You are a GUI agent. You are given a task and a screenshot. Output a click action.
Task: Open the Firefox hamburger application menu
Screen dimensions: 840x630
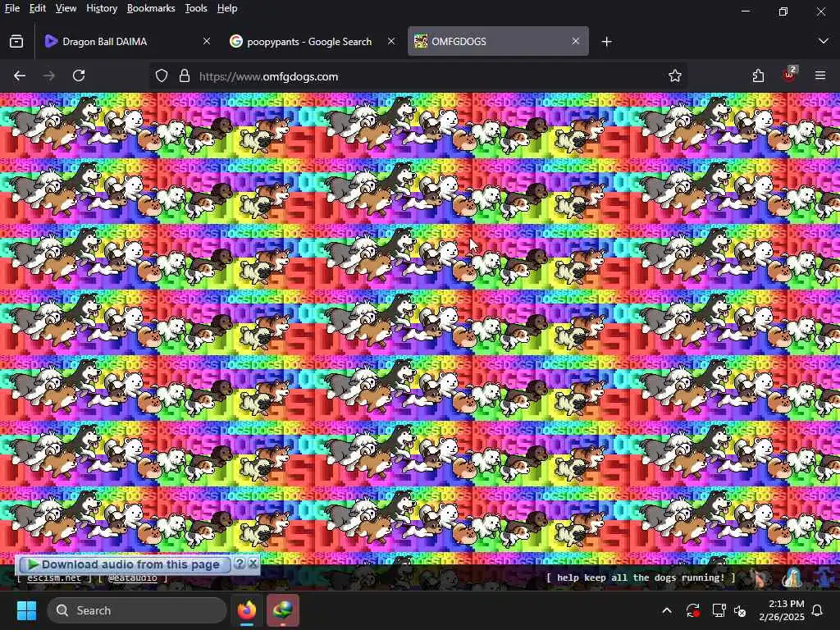click(820, 76)
